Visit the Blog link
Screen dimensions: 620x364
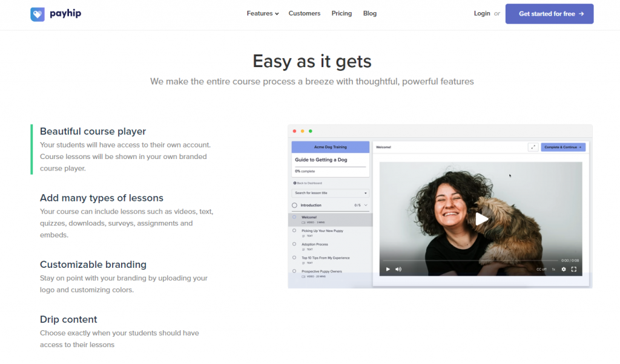pyautogui.click(x=370, y=13)
